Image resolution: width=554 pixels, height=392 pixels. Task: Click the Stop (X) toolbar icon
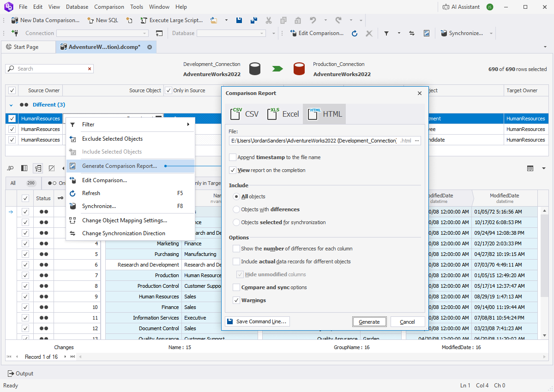tap(369, 33)
